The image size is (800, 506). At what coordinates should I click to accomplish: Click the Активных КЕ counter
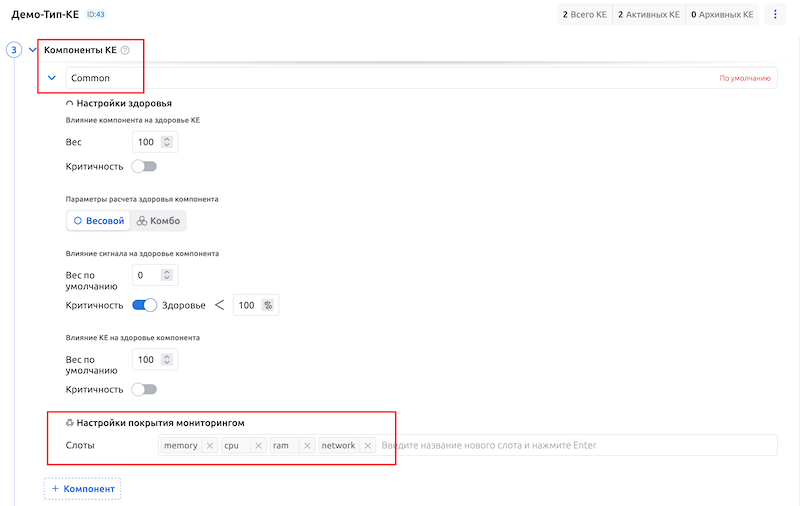648,14
